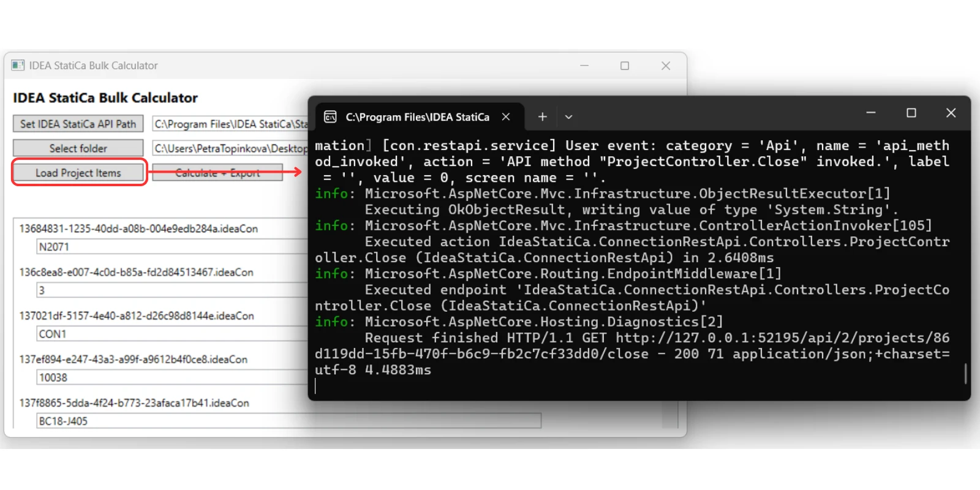Viewport: 980px width, 490px height.
Task: Click the terminal icon in the tab
Action: tap(330, 116)
